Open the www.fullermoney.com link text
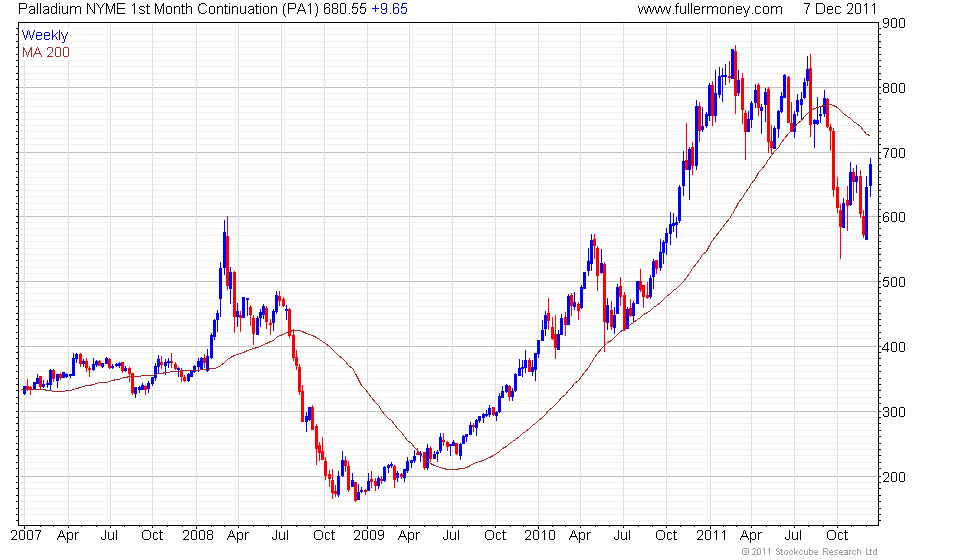This screenshot has width=960, height=560. [710, 9]
